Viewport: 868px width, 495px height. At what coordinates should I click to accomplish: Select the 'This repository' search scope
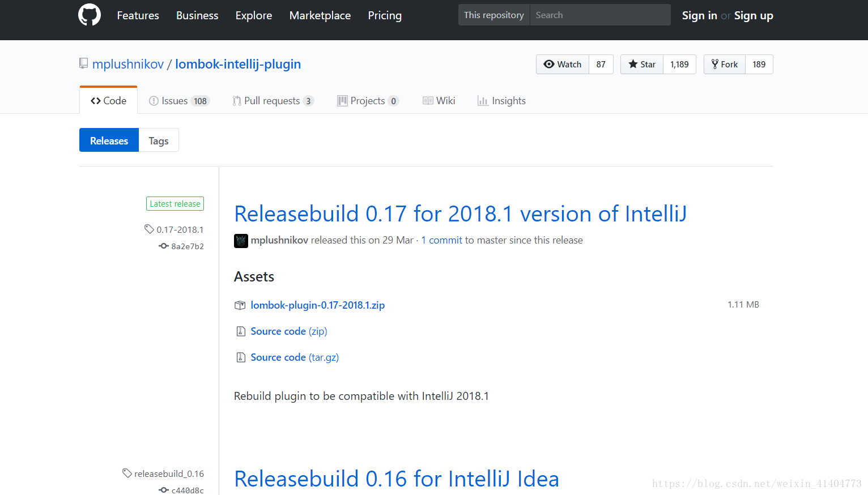tap(493, 15)
